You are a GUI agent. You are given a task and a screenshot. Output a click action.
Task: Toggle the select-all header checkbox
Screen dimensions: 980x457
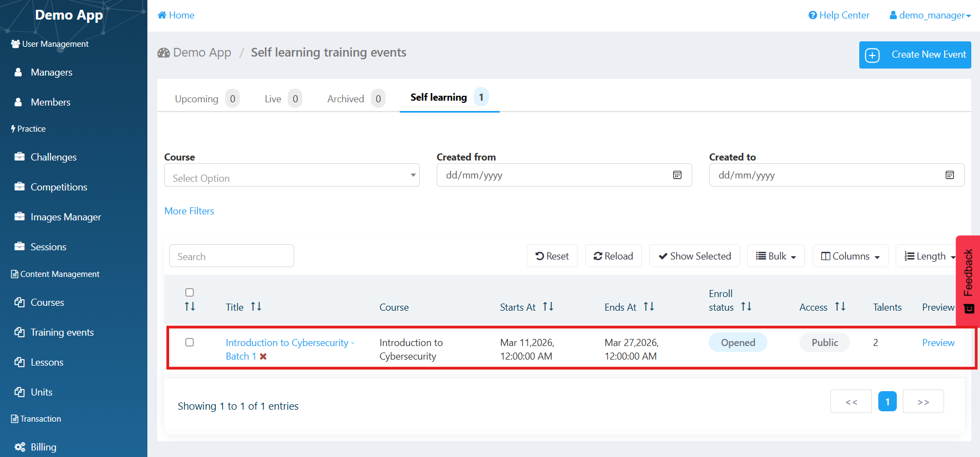pyautogui.click(x=190, y=293)
